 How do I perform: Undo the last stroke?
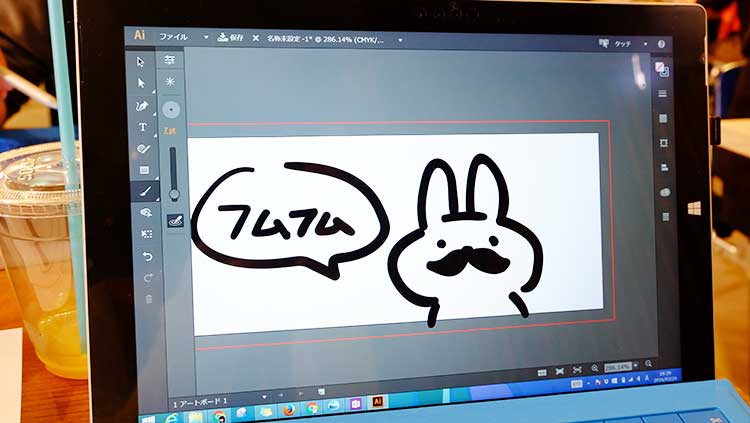click(148, 257)
